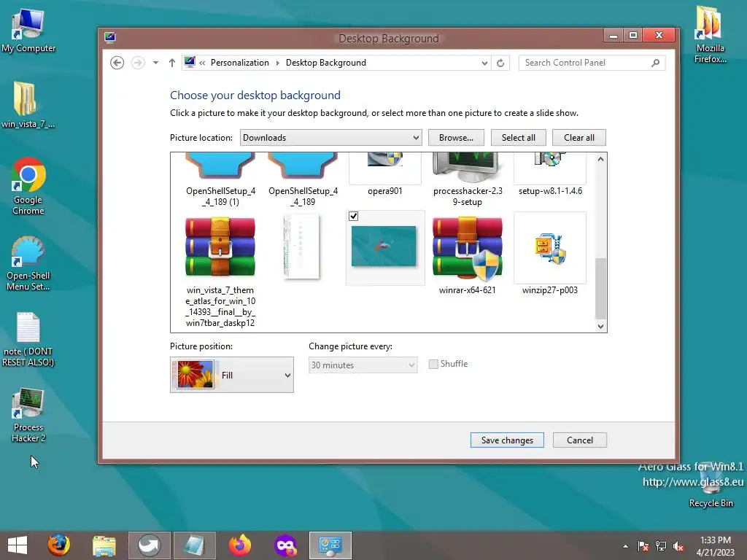Select the teal wallpaper thumbnail
747x560 pixels.
[384, 246]
